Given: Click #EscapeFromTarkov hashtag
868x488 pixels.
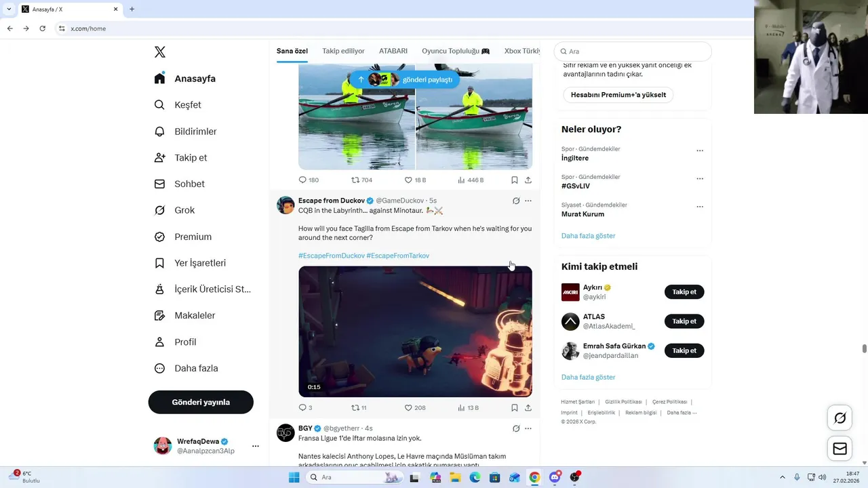Looking at the screenshot, I should [398, 256].
